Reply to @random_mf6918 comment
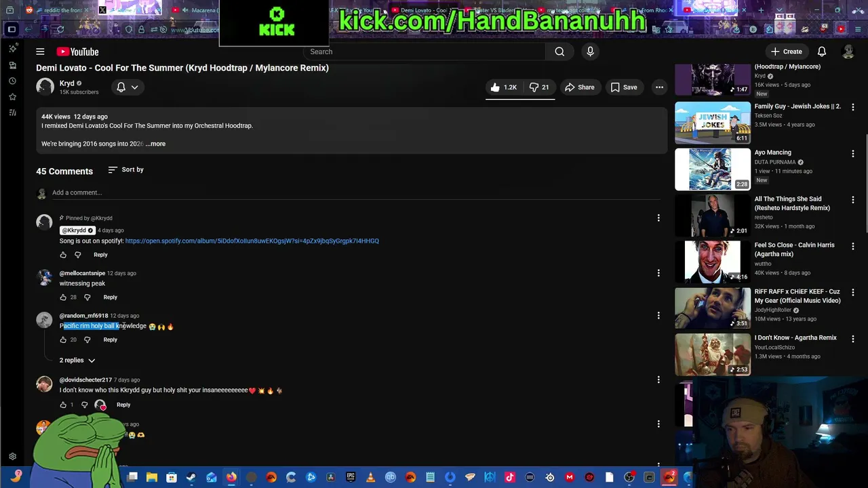 point(110,340)
